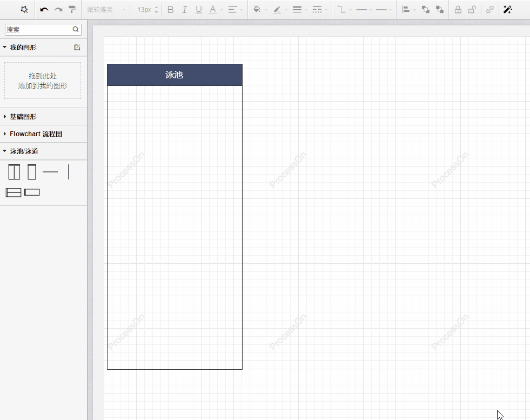530x420 pixels.
Task: Bring the shape to front
Action: pyautogui.click(x=426, y=10)
